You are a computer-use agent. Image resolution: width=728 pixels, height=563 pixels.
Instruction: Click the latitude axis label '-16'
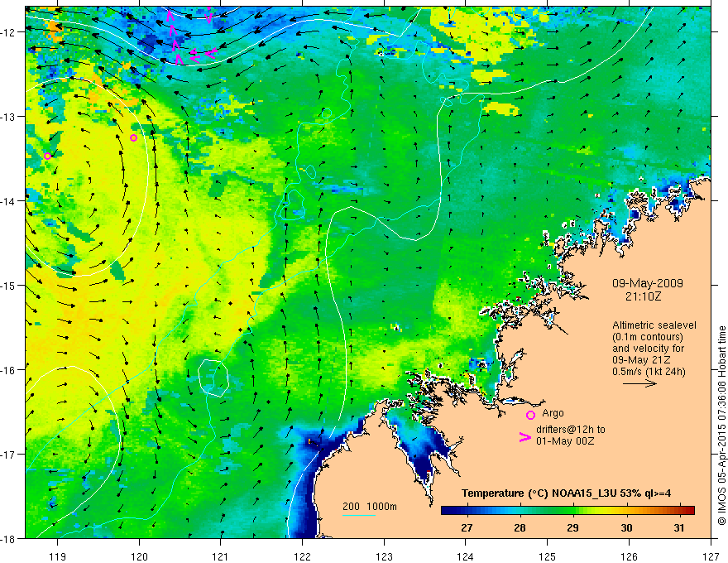click(x=9, y=370)
